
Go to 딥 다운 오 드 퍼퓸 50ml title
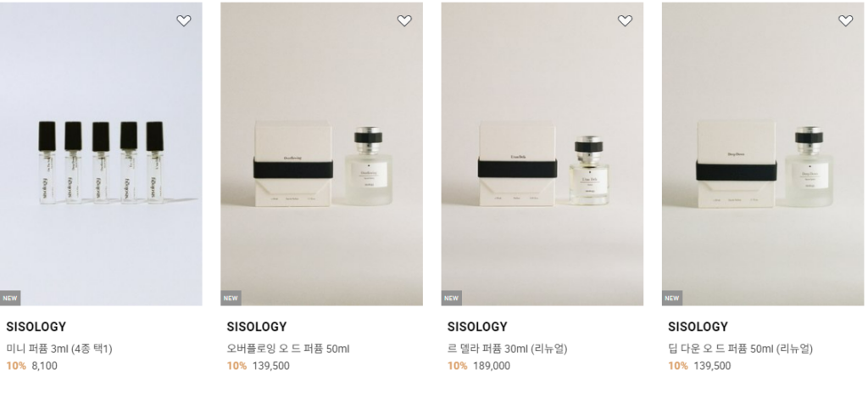point(741,349)
